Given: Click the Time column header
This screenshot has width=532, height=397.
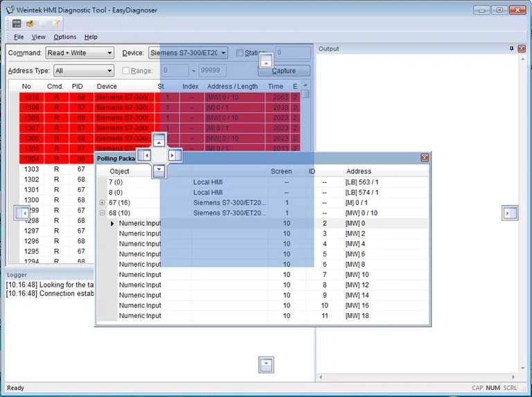Looking at the screenshot, I should pos(277,87).
